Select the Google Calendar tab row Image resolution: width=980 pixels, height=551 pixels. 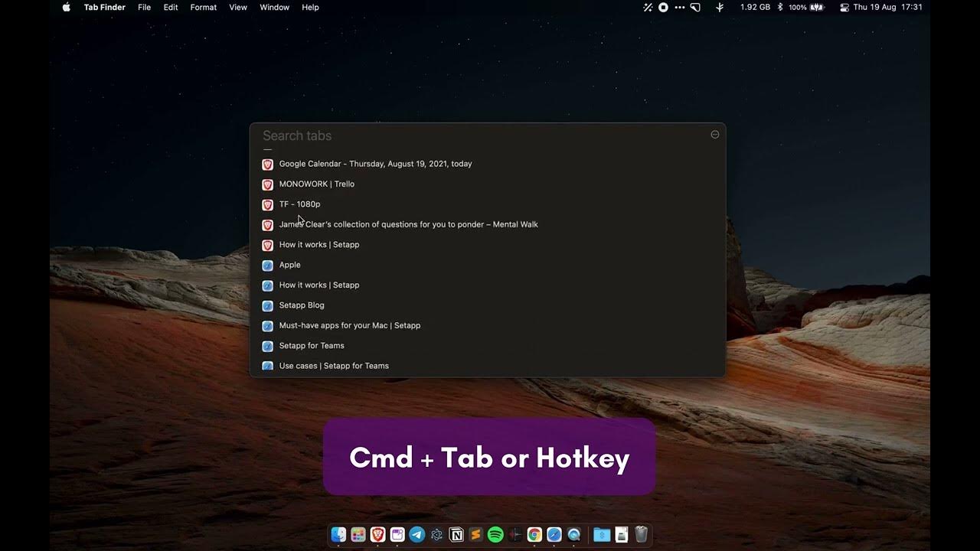pyautogui.click(x=488, y=164)
